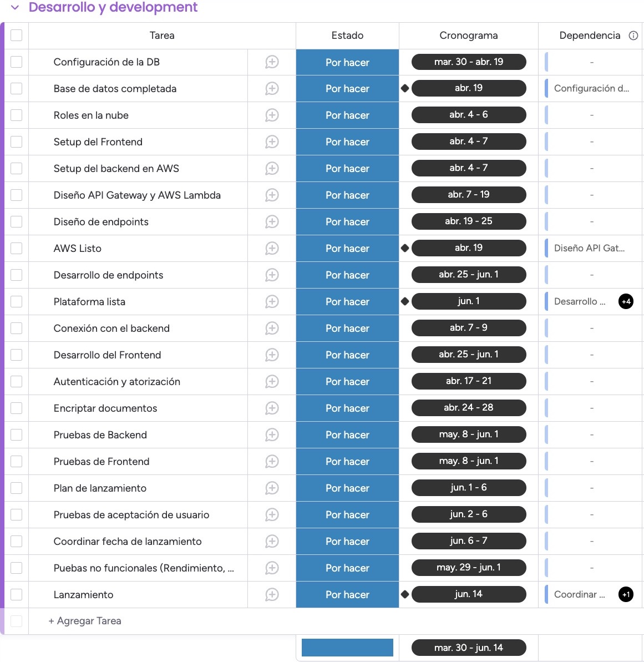
Task: Click the milestone diamond for Base de datos completada
Action: (405, 88)
